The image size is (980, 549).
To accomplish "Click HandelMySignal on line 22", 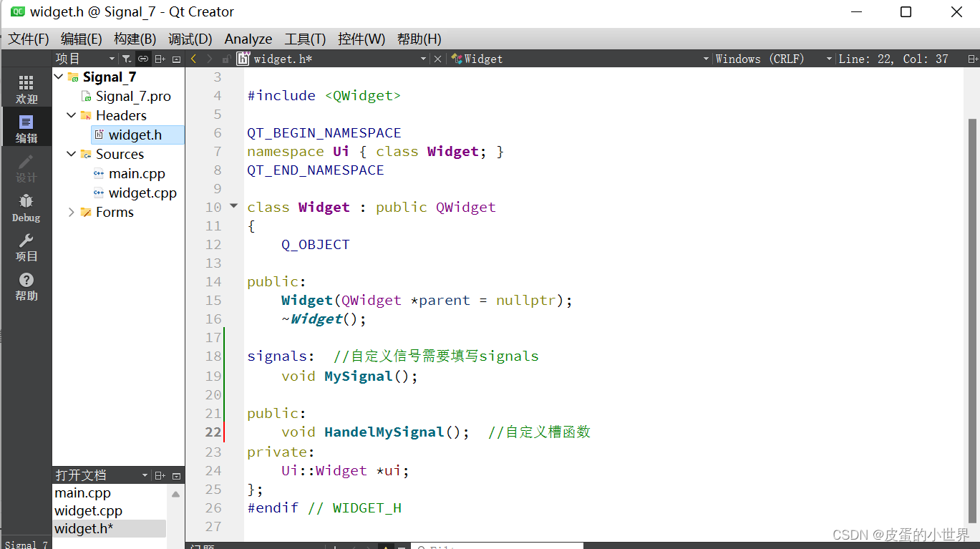I will click(384, 432).
